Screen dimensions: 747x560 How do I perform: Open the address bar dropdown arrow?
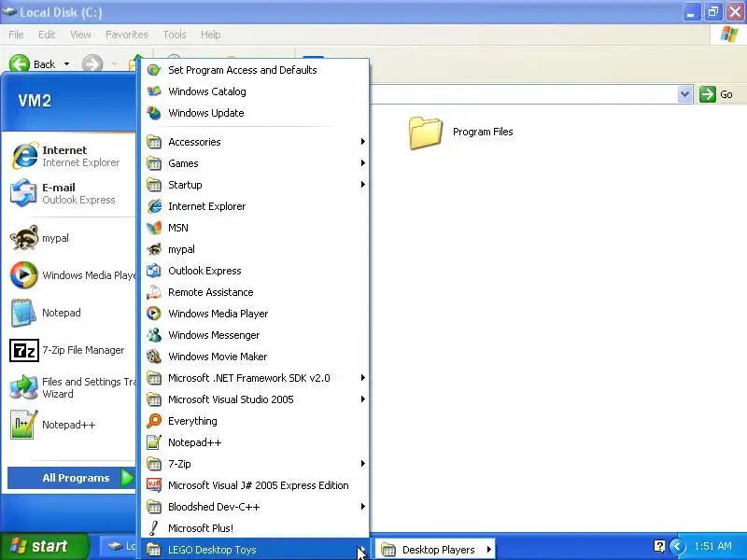[x=684, y=94]
